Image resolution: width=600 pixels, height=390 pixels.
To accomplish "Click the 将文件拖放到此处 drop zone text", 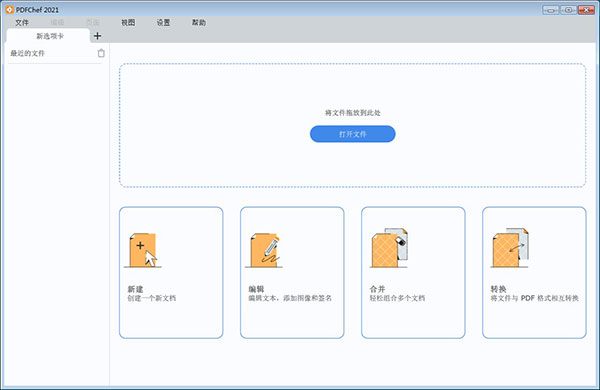I will 352,113.
